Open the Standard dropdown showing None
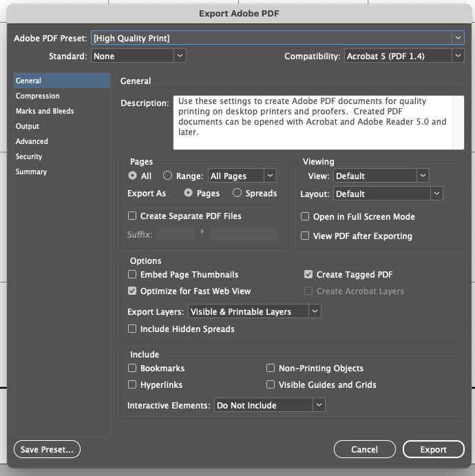The image size is (475, 476). pyautogui.click(x=138, y=56)
